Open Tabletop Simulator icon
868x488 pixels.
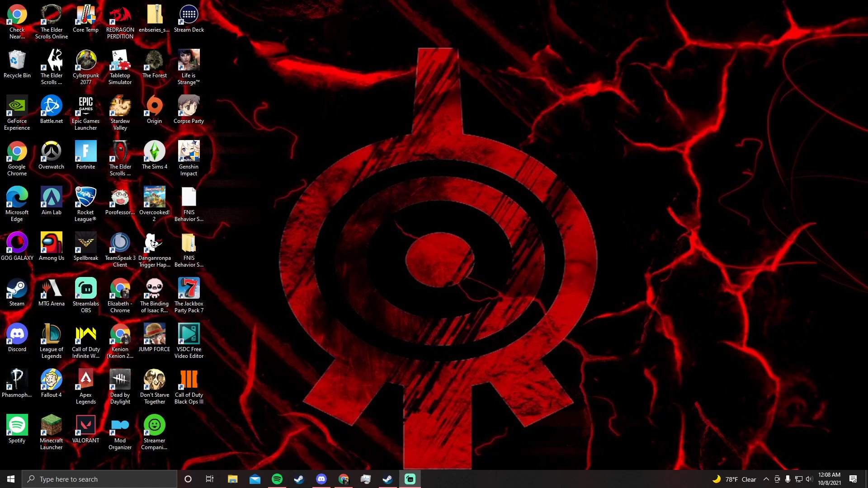[120, 67]
